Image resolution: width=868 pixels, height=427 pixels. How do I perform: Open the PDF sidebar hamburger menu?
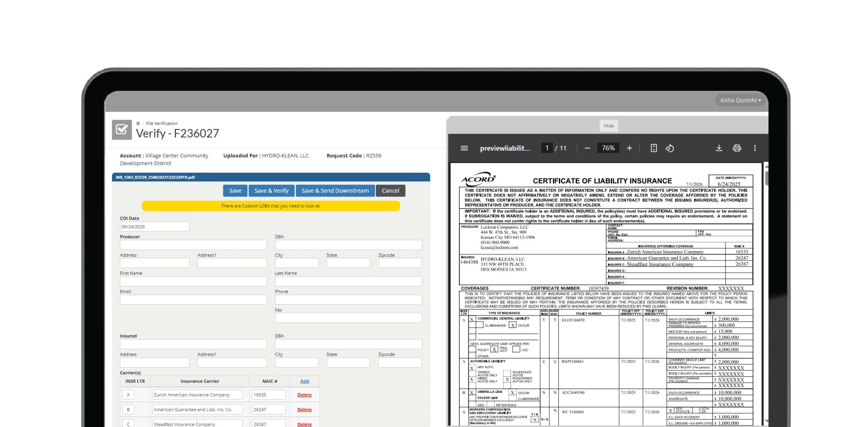point(464,148)
